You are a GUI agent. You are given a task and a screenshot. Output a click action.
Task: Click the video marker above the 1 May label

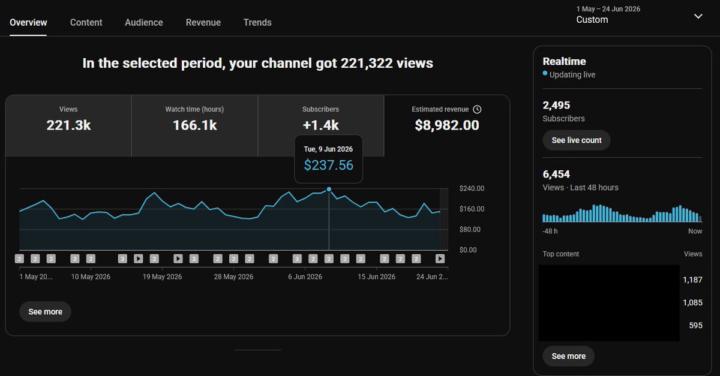[19, 259]
